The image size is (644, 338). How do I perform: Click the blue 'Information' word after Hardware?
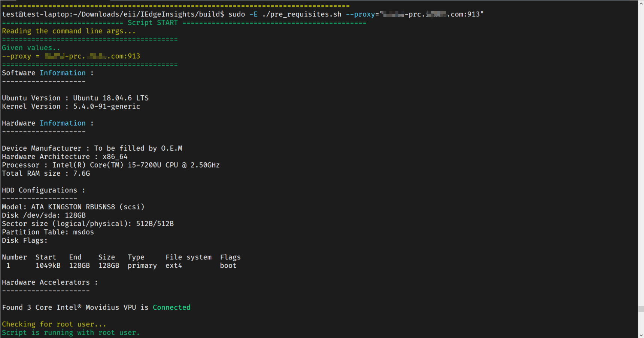coord(63,123)
